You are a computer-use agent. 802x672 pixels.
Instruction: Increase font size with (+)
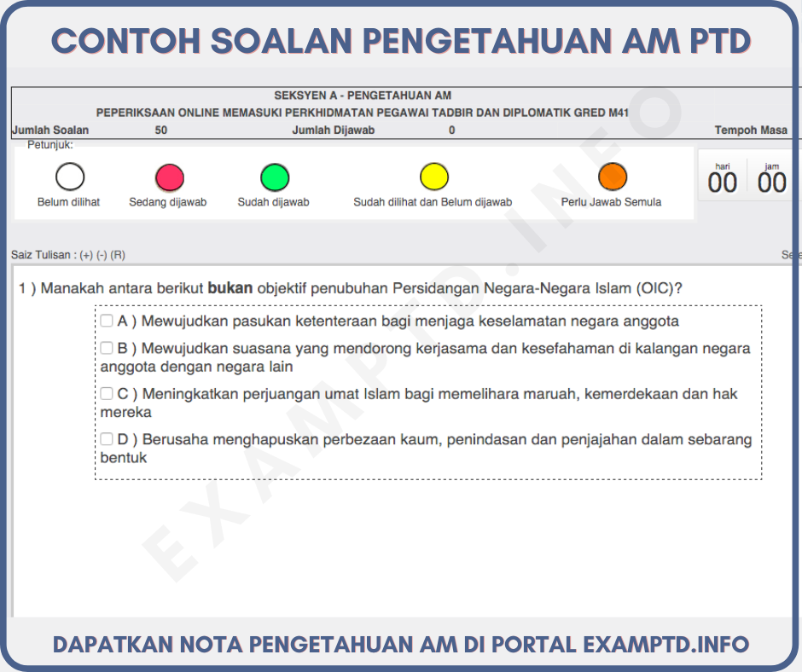(86, 255)
